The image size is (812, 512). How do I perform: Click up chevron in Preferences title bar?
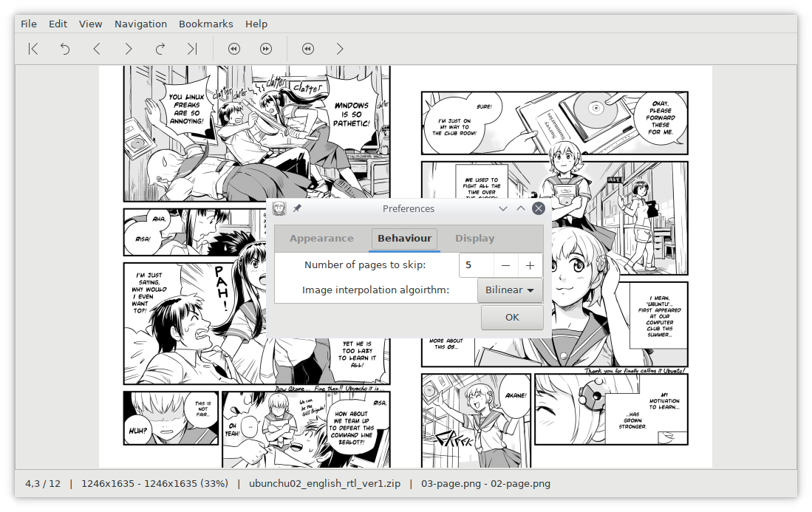pos(520,208)
